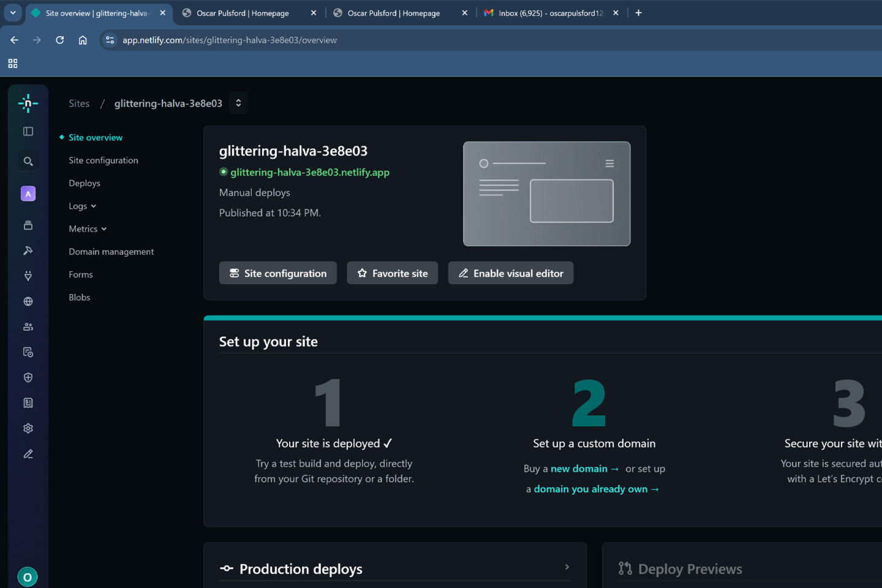Click 'Set up a custom domain' step title
This screenshot has width=882, height=588.
click(594, 443)
